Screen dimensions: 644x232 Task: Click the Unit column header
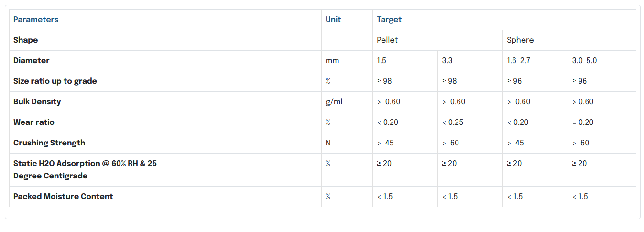tap(333, 20)
